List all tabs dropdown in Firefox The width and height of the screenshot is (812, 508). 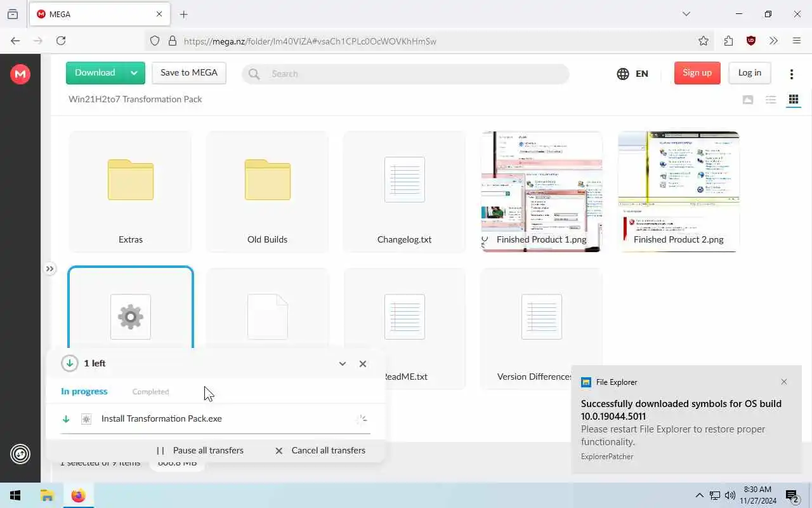(686, 14)
